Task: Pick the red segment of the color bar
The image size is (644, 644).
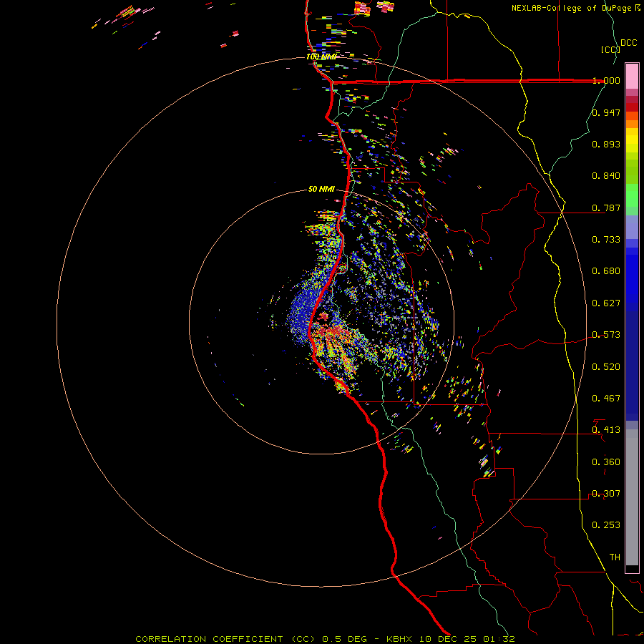Action: [x=632, y=107]
